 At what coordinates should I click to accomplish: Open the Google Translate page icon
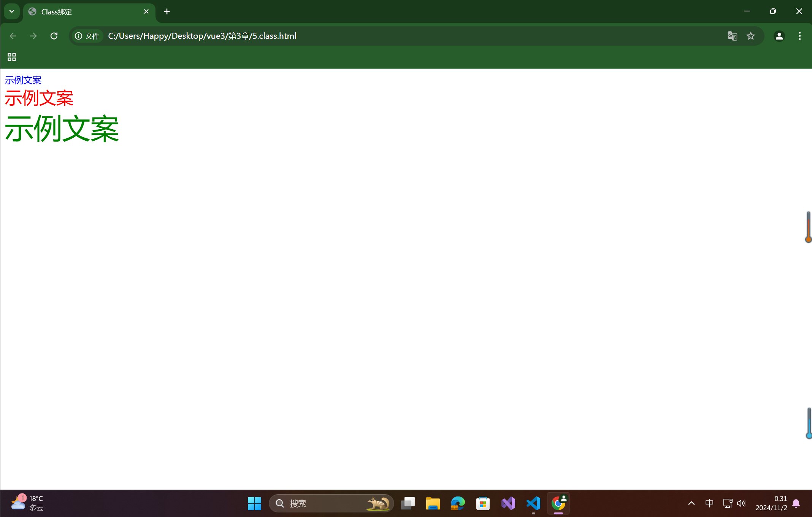[732, 36]
